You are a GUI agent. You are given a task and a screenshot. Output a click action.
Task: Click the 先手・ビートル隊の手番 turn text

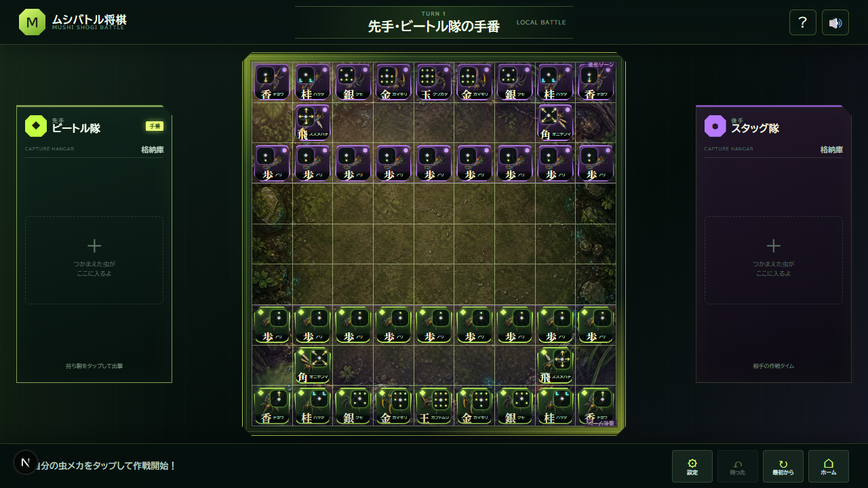434,26
